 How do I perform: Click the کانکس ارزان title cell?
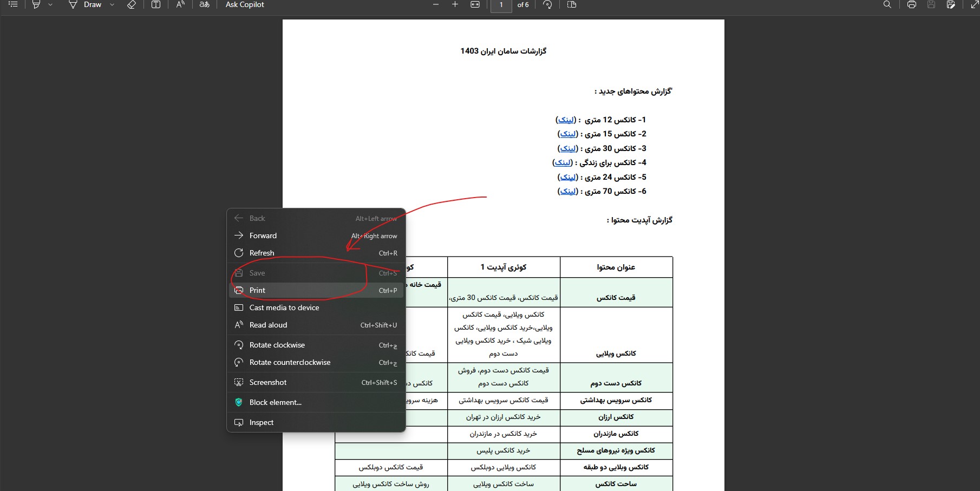point(616,417)
